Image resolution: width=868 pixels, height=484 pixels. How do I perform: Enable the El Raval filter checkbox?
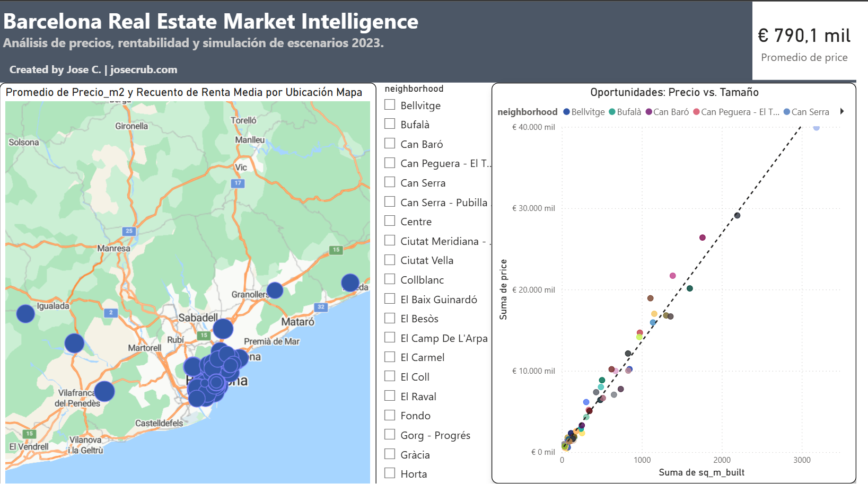coord(390,395)
